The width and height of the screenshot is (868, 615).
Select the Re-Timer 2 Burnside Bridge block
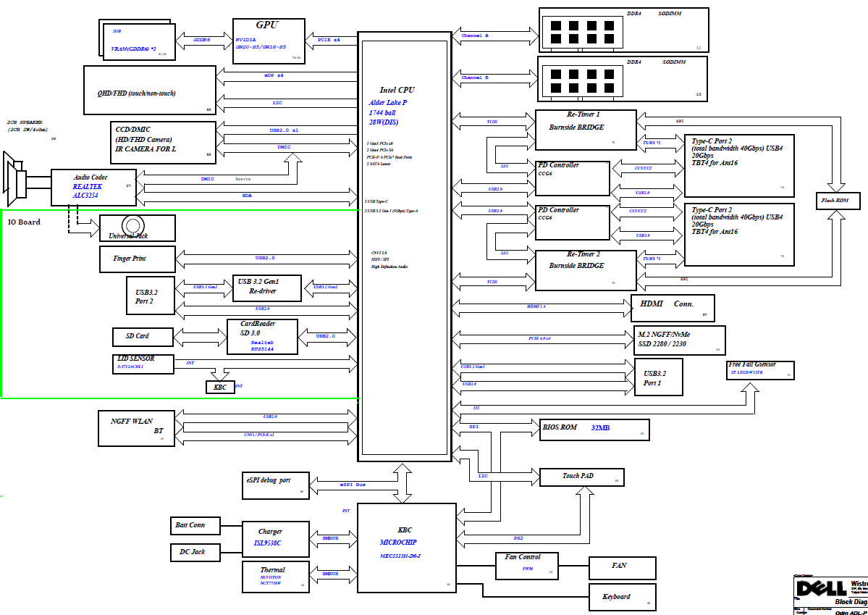click(x=585, y=269)
